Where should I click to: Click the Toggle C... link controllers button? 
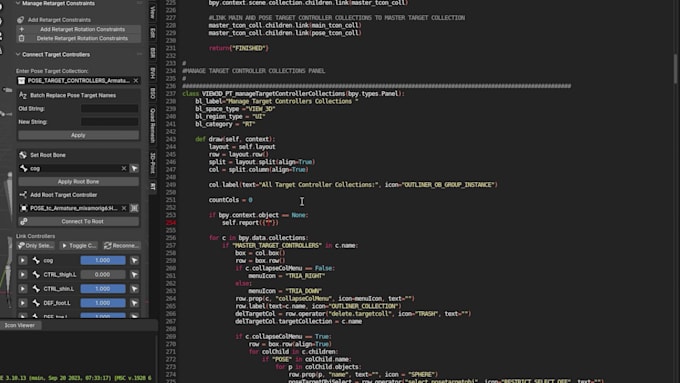coord(78,246)
